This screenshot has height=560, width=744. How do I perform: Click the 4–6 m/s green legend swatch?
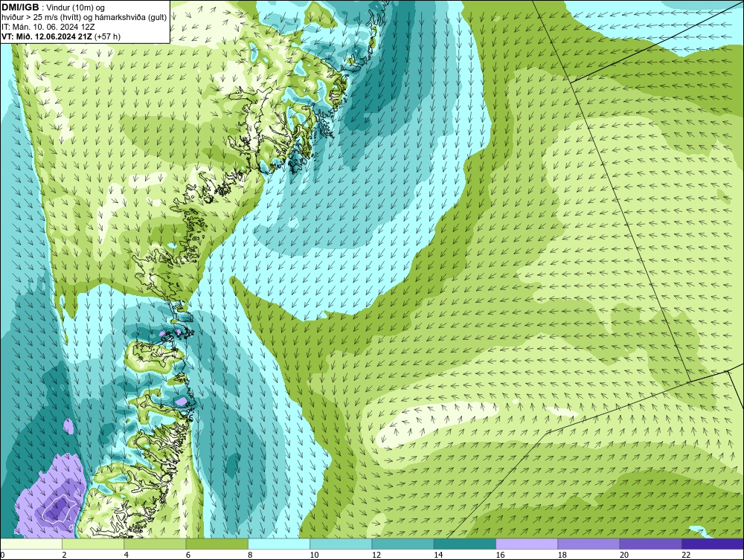pos(155,544)
